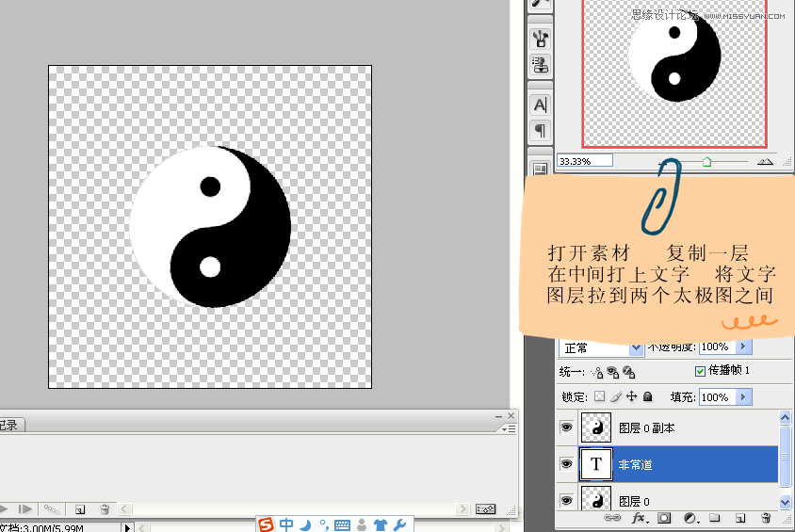
Task: Add a layer mask
Action: click(x=664, y=518)
